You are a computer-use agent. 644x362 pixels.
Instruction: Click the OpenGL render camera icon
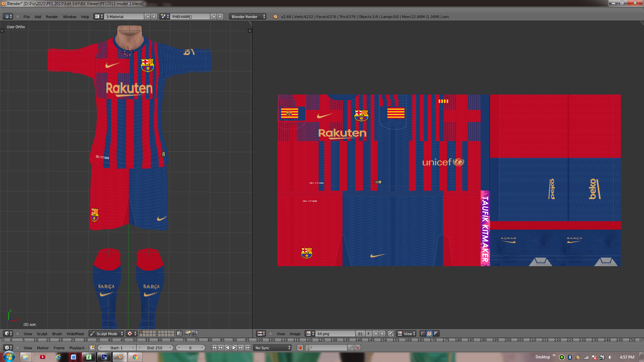(x=188, y=334)
